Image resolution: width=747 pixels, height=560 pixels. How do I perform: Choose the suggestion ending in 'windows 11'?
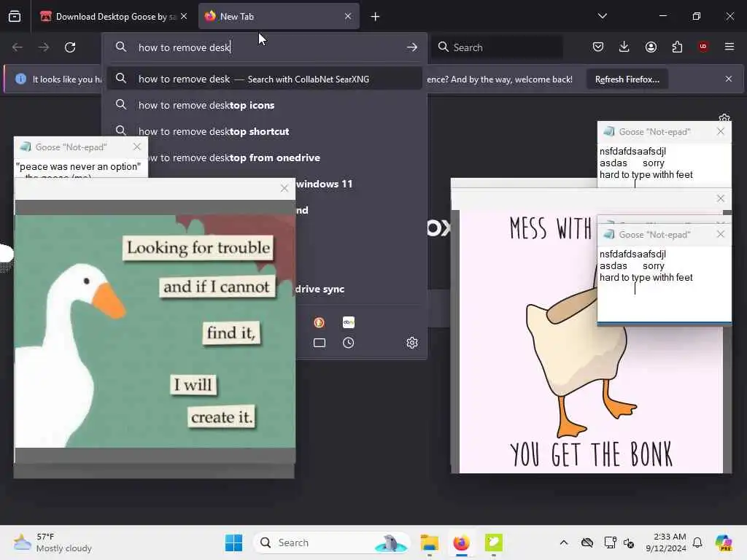pyautogui.click(x=359, y=184)
